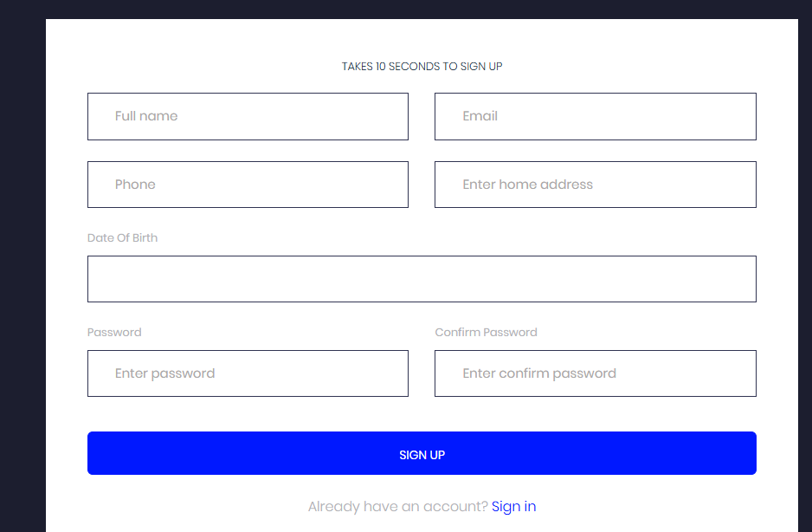Screen dimensions: 812x532
Task: Click the Password label text
Action: [x=114, y=332]
